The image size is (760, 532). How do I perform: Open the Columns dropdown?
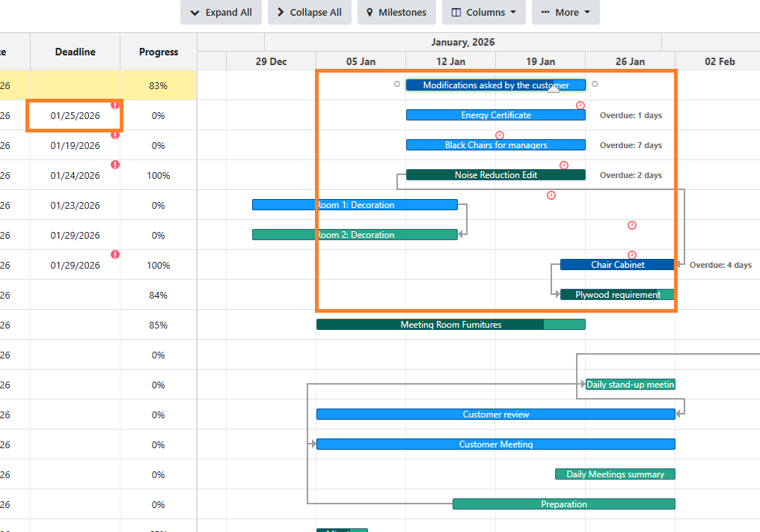point(484,13)
